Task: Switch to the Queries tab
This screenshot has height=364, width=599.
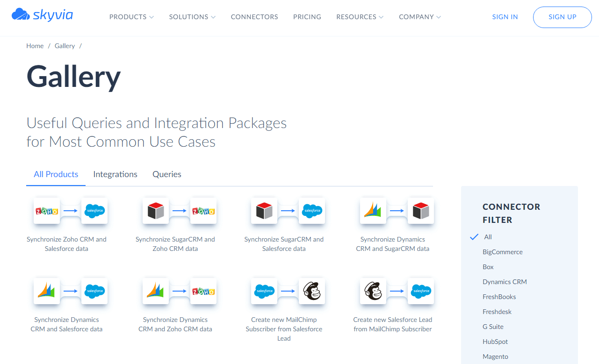Action: 167,174
